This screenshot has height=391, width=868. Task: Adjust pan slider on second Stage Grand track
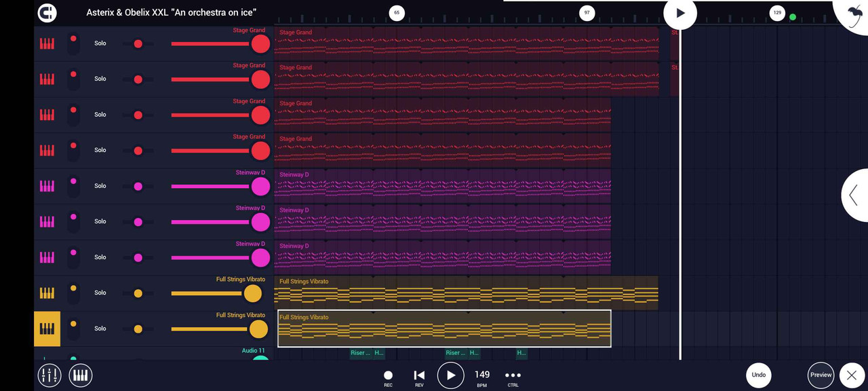coord(138,79)
